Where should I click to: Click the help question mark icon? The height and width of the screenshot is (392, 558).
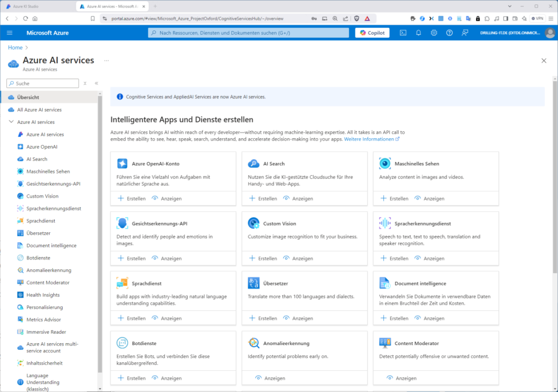click(x=449, y=33)
